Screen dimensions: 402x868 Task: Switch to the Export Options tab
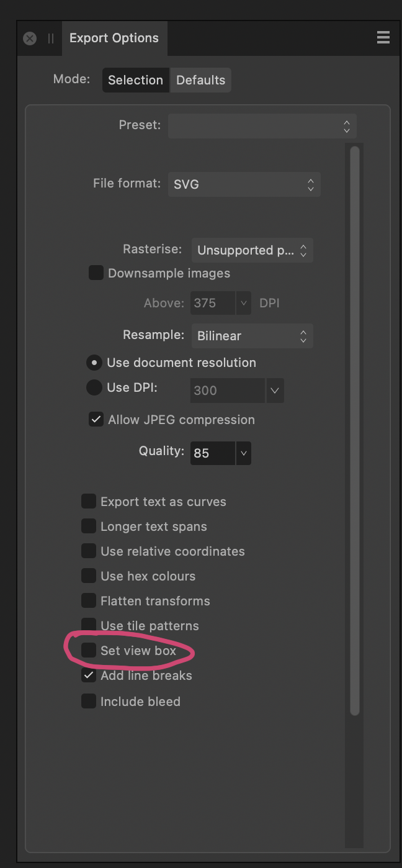coord(114,38)
